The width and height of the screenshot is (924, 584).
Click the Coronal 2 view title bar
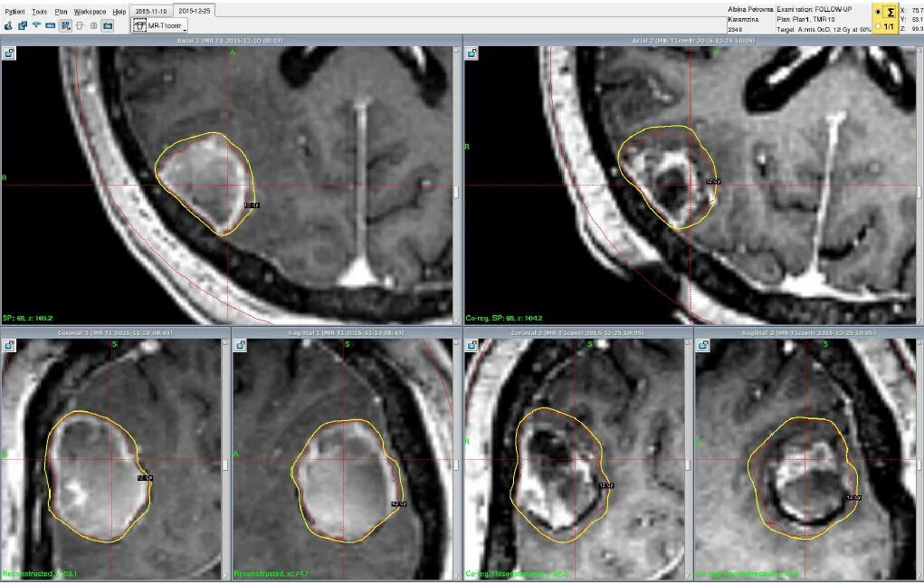tap(578, 332)
